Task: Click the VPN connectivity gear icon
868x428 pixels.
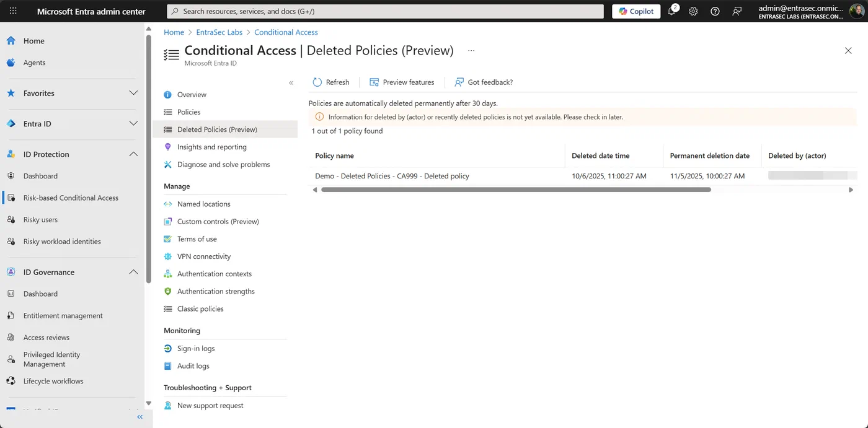Action: click(x=167, y=256)
